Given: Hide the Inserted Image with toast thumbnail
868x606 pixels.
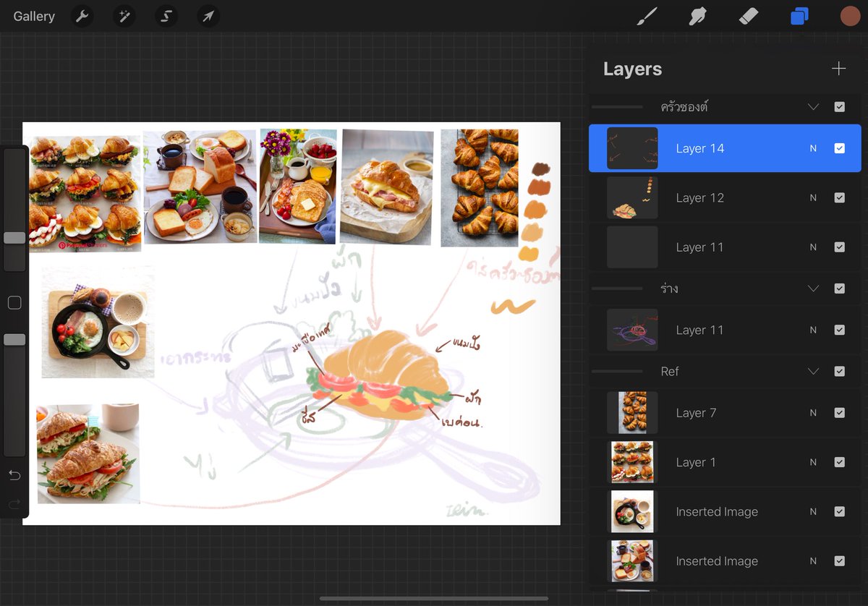Looking at the screenshot, I should pos(839,561).
